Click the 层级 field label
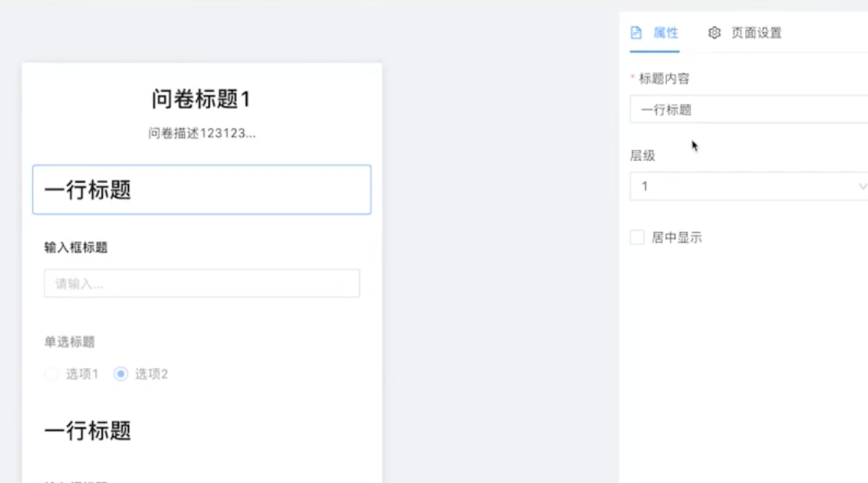The height and width of the screenshot is (483, 868). point(643,156)
